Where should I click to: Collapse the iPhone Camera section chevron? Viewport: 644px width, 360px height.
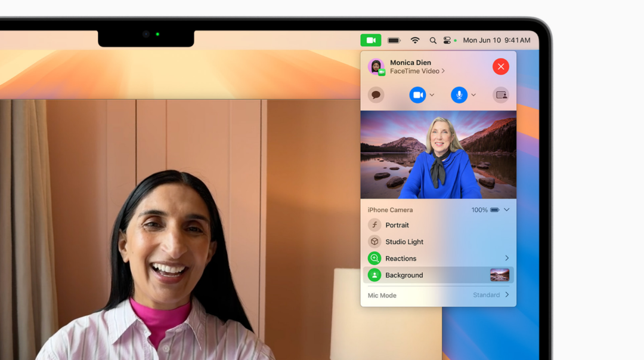pos(507,210)
